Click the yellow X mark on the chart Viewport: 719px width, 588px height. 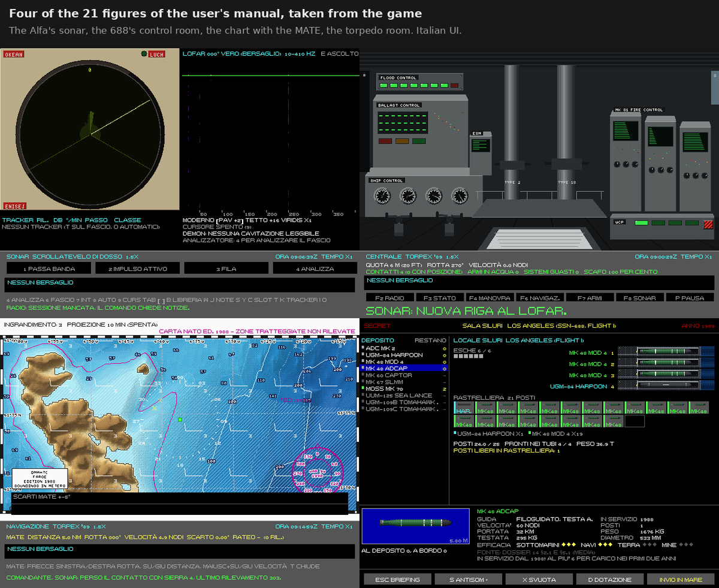[x=155, y=408]
